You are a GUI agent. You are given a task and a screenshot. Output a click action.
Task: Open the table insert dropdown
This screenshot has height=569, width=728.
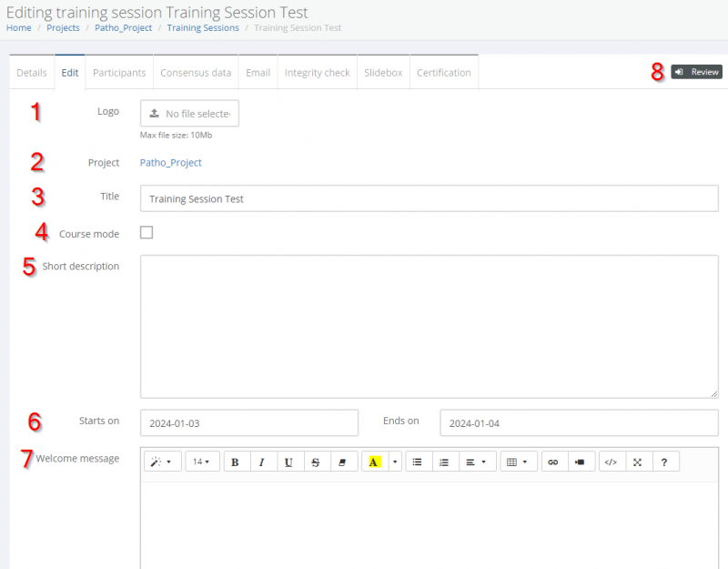[518, 462]
